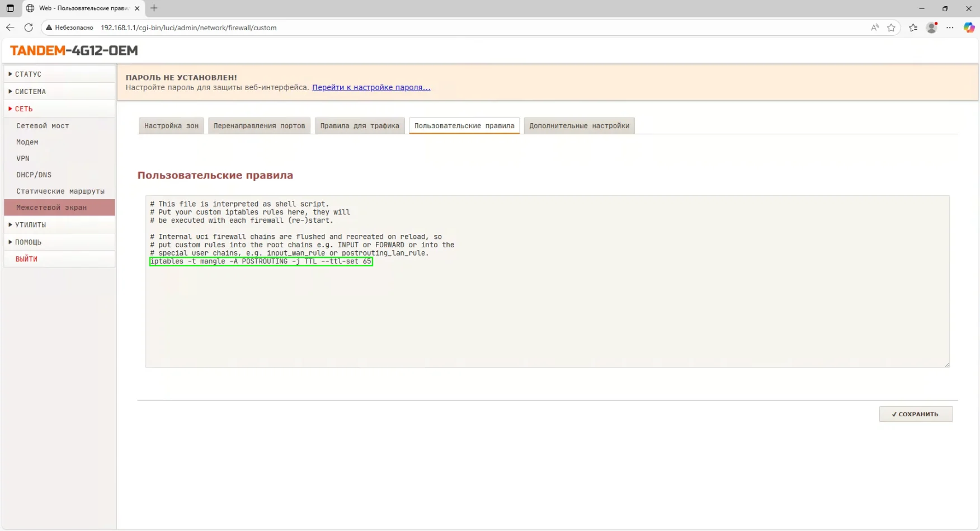The image size is (980, 531).
Task: Open the browser profile avatar
Action: tap(931, 27)
